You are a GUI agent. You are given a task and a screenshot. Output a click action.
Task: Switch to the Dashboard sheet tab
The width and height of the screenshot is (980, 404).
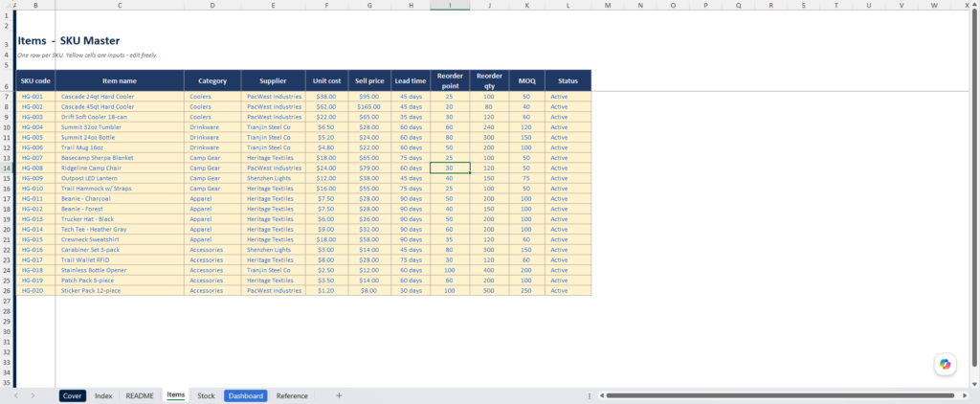(x=246, y=396)
